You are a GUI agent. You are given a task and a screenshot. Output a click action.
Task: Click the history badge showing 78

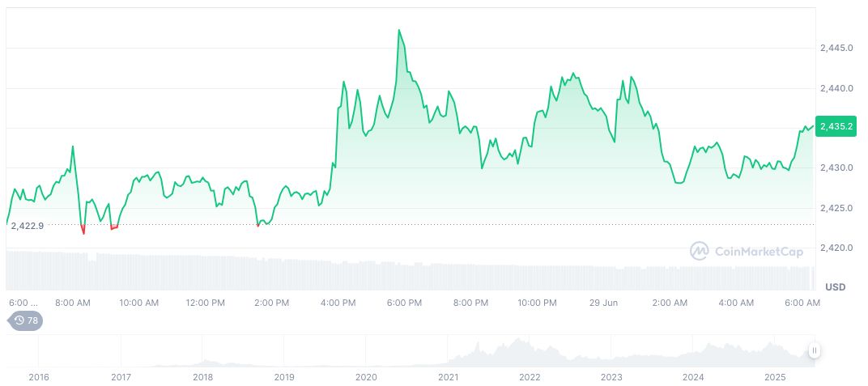(x=25, y=320)
